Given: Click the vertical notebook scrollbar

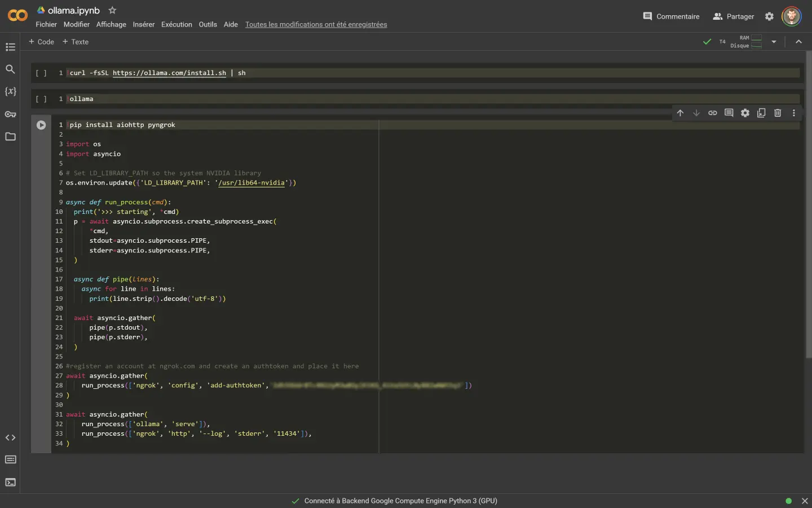Looking at the screenshot, I should point(809,203).
